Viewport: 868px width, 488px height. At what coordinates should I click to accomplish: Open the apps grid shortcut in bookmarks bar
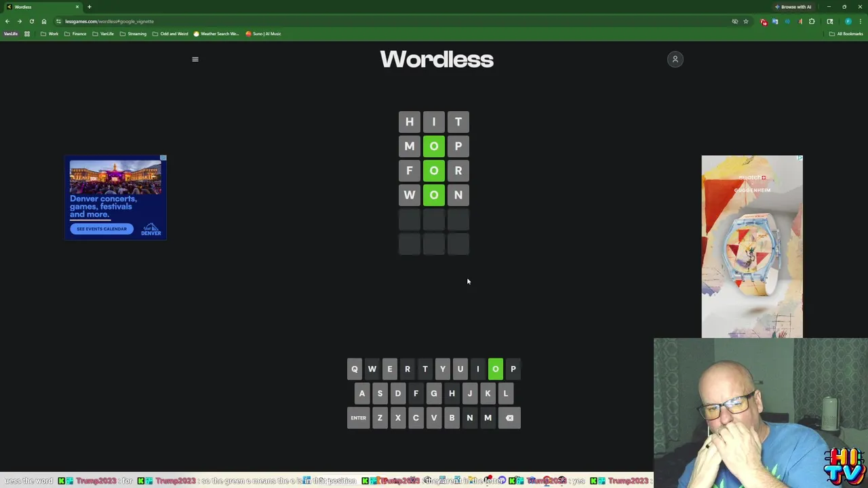click(x=27, y=33)
